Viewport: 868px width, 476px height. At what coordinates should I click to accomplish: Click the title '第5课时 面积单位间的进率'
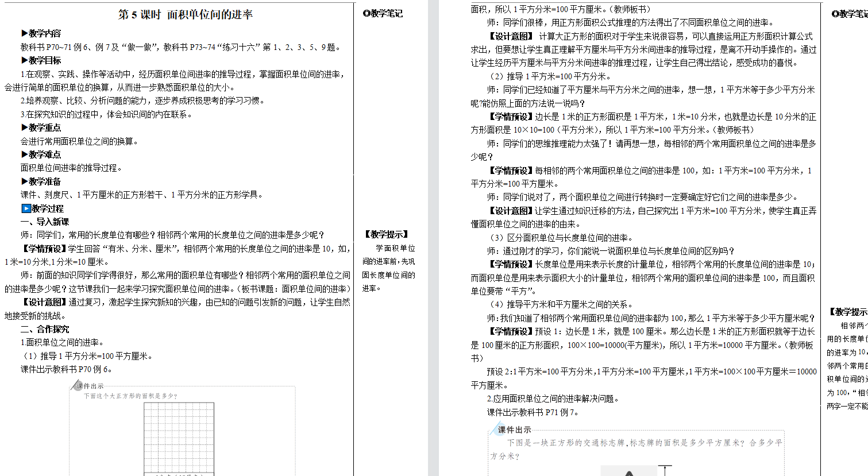pos(186,14)
